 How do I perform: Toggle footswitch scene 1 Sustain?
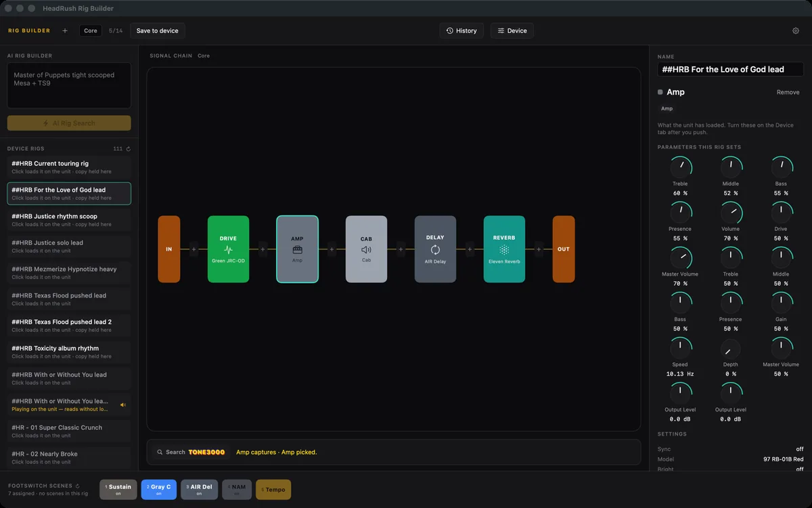pyautogui.click(x=118, y=490)
